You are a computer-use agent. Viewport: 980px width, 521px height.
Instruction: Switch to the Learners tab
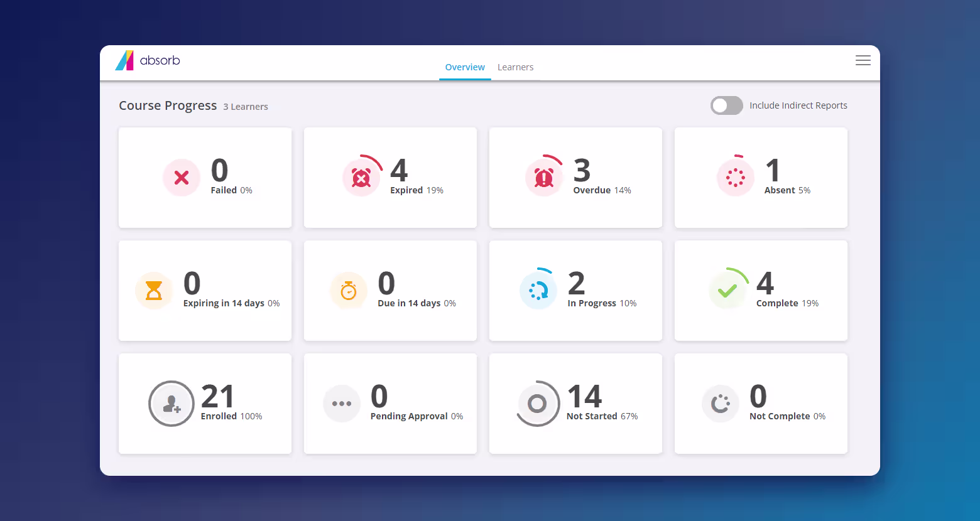516,67
